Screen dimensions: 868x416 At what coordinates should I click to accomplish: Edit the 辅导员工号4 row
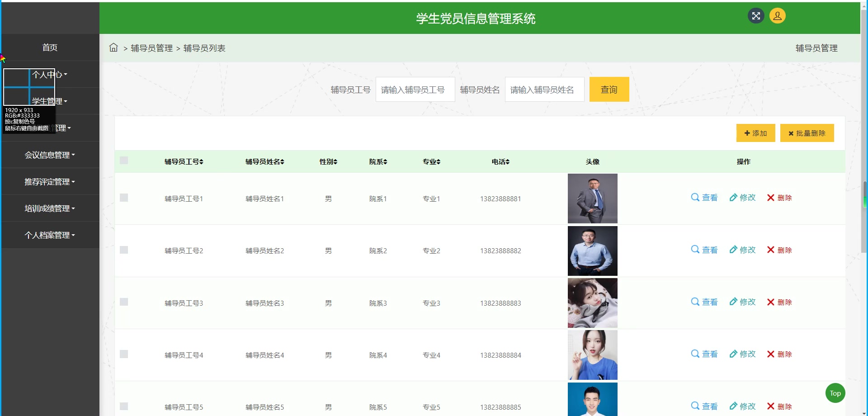[742, 354]
